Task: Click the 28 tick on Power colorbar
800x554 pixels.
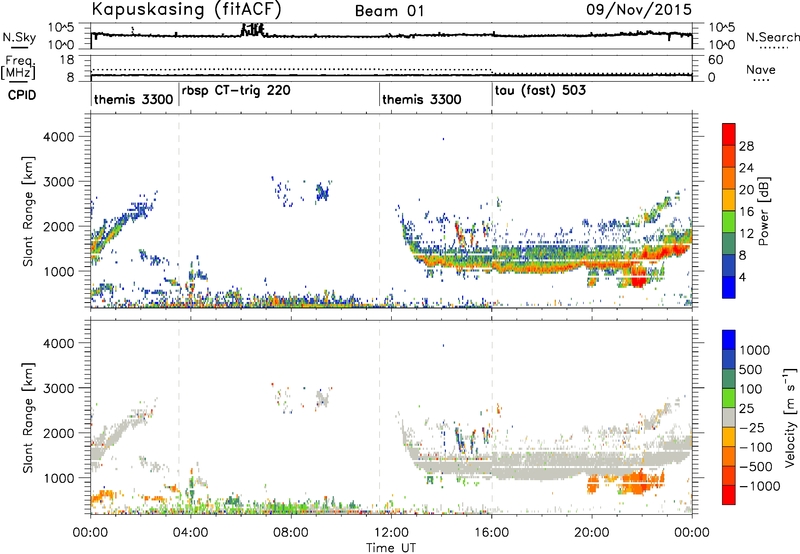Action: coord(746,146)
